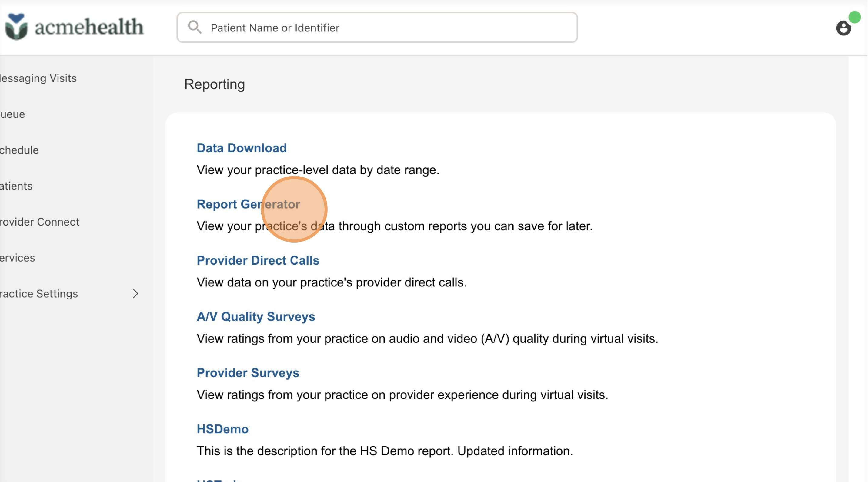Screen dimensions: 868x482
Task: Go to Queue in the sidebar
Action: pyautogui.click(x=12, y=114)
